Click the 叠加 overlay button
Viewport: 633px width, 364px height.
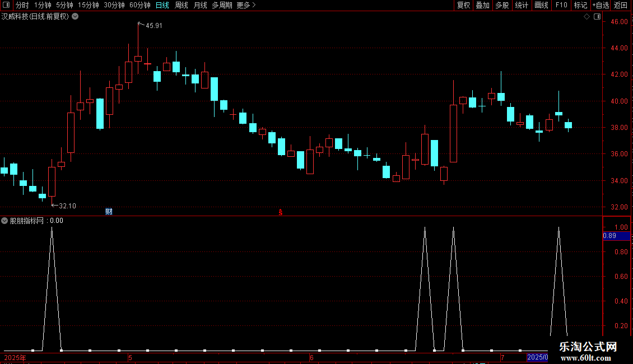483,5
